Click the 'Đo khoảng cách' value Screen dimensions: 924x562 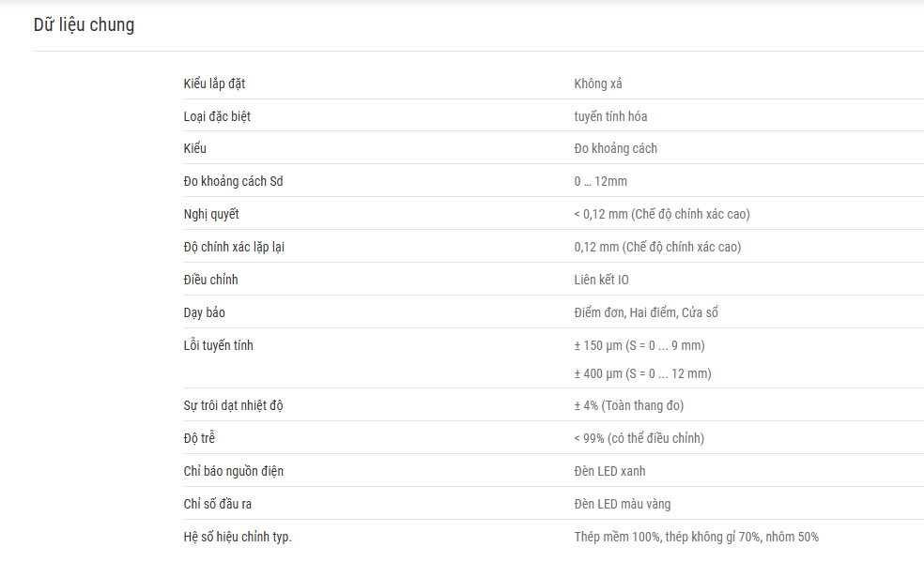tap(615, 148)
